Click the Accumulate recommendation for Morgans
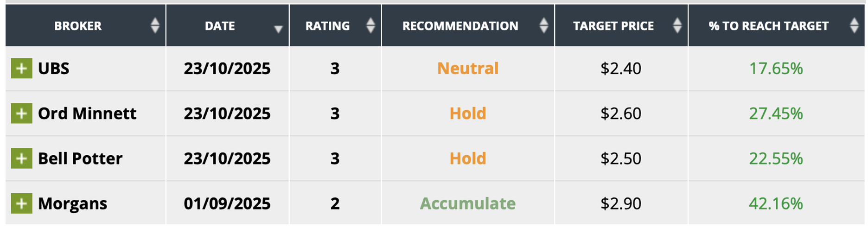Image resolution: width=868 pixels, height=228 pixels. click(467, 203)
